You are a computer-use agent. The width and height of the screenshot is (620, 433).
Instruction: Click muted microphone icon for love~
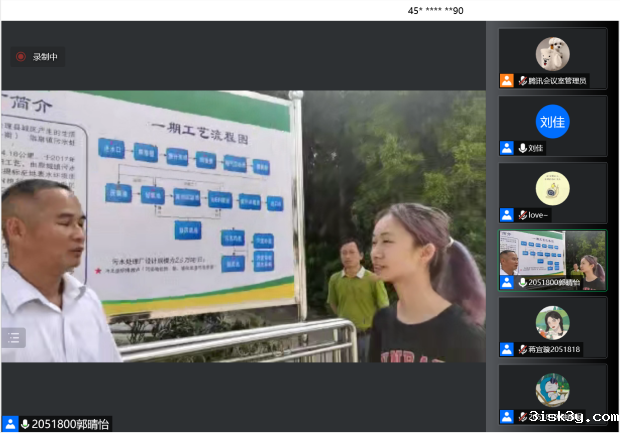coord(522,215)
